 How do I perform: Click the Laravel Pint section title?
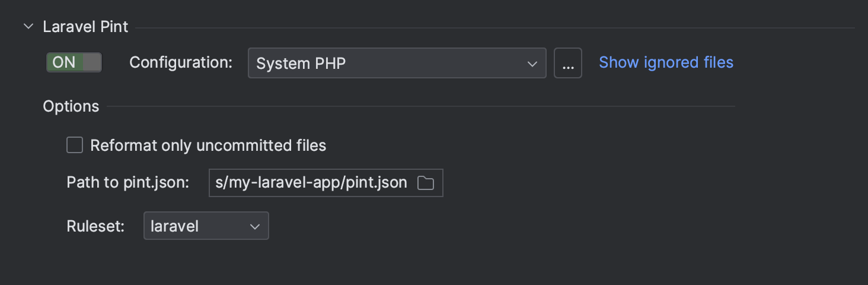[x=85, y=27]
